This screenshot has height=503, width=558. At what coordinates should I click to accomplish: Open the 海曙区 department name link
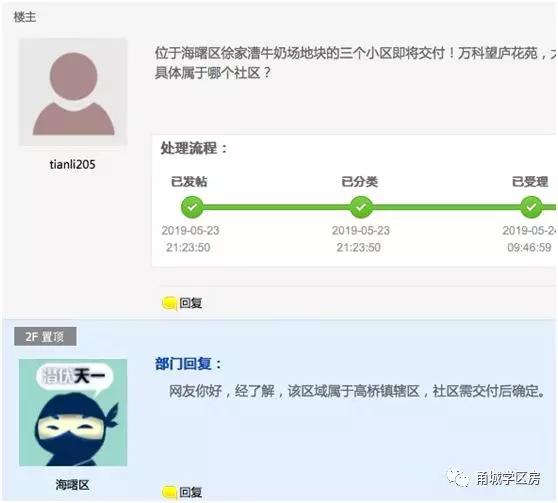click(72, 484)
